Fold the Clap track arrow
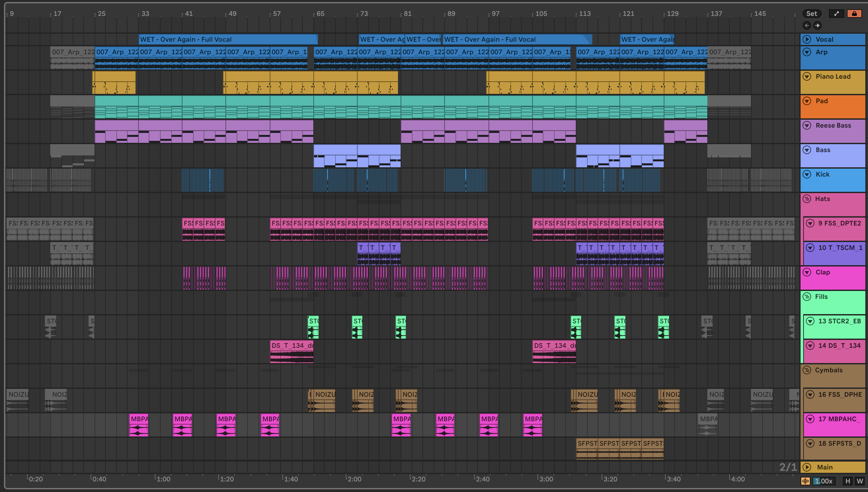Viewport: 868px width, 492px height. pyautogui.click(x=807, y=272)
